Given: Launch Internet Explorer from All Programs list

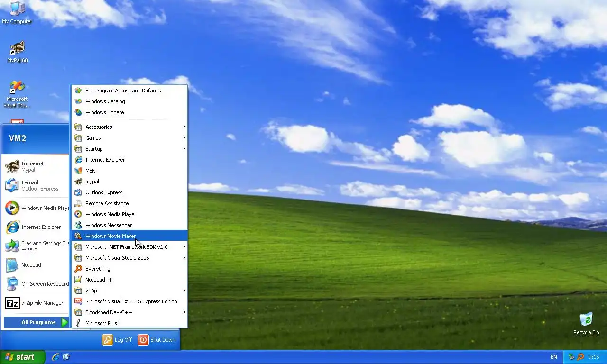Looking at the screenshot, I should [x=129, y=160].
